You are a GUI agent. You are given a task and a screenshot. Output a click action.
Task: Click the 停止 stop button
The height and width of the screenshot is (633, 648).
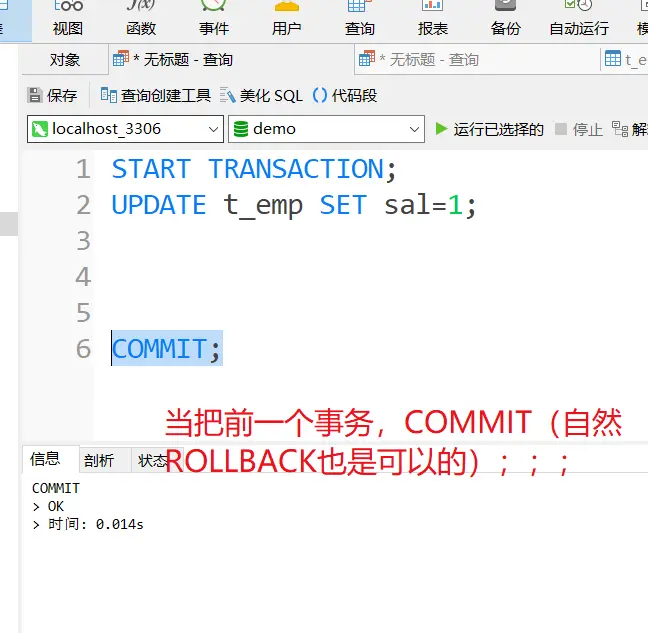click(x=579, y=129)
